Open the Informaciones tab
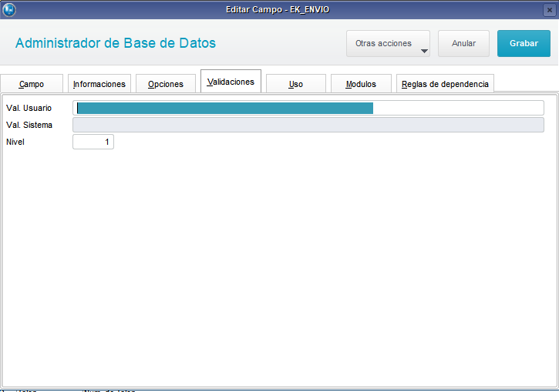The image size is (559, 392). pyautogui.click(x=99, y=84)
